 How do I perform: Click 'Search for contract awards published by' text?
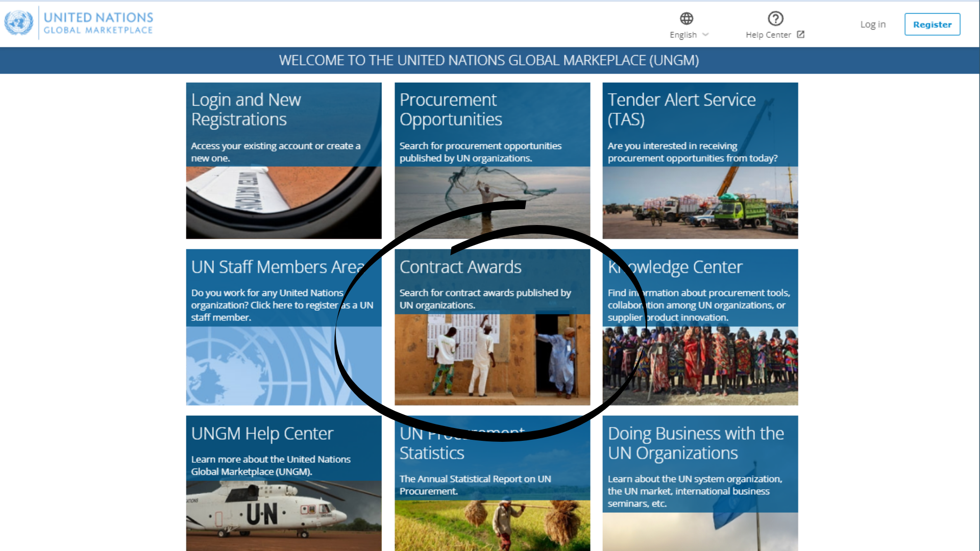tap(485, 299)
